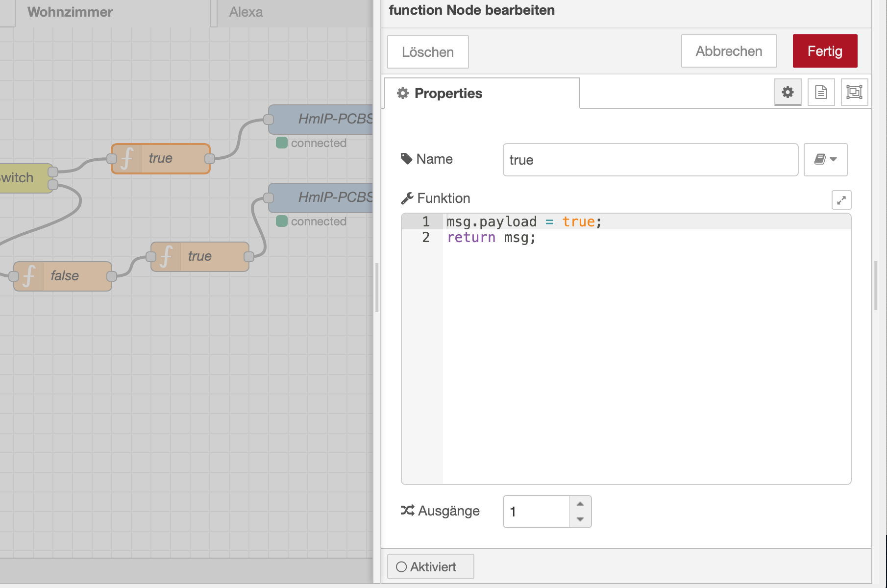Click the Fertig button

coord(825,51)
